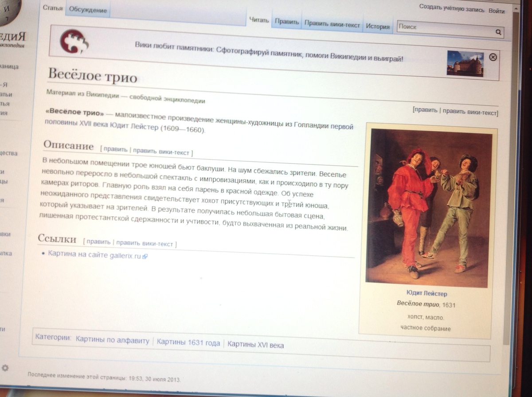Open the Править tab
Viewport: 532px width, 397px height.
(287, 22)
